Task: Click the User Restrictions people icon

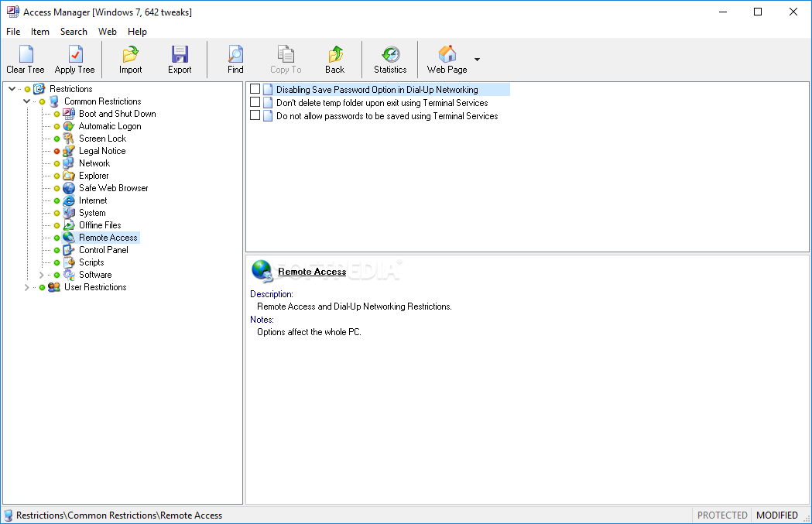Action: [54, 287]
